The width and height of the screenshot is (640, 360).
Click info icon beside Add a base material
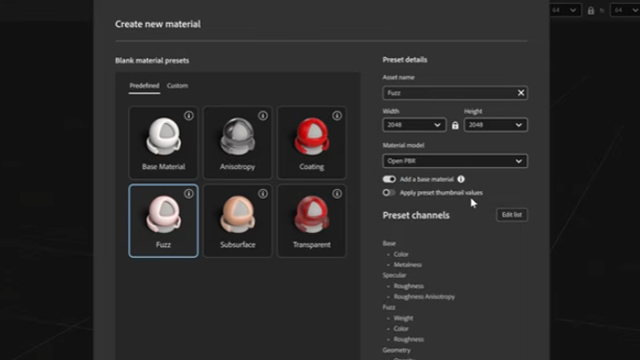[x=461, y=179]
